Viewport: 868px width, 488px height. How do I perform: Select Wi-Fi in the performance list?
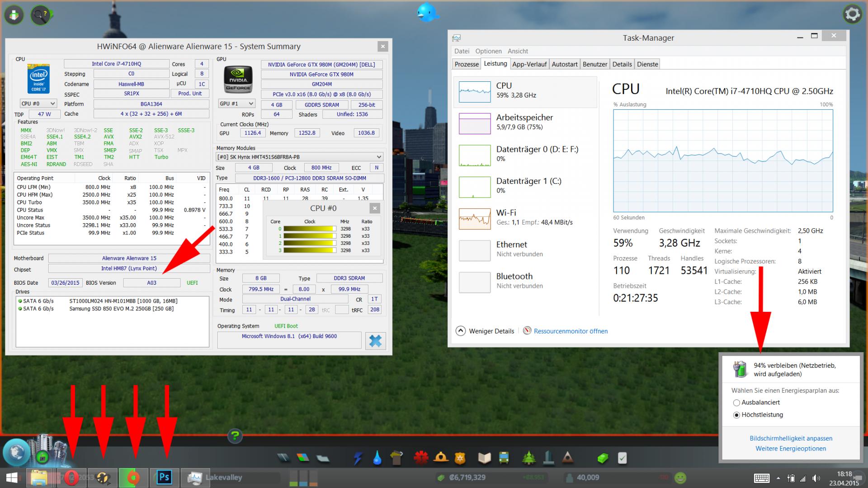(525, 219)
